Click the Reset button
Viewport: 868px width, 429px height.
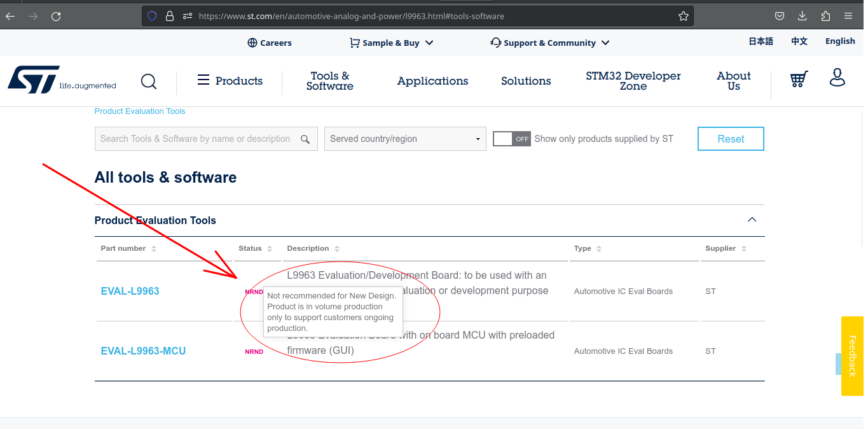coord(730,139)
